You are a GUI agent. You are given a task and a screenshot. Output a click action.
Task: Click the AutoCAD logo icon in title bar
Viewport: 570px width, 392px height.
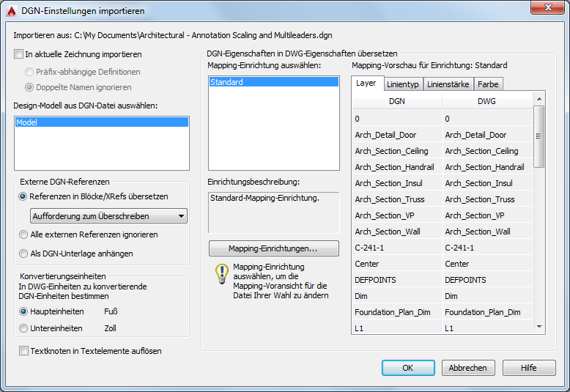[x=12, y=11]
